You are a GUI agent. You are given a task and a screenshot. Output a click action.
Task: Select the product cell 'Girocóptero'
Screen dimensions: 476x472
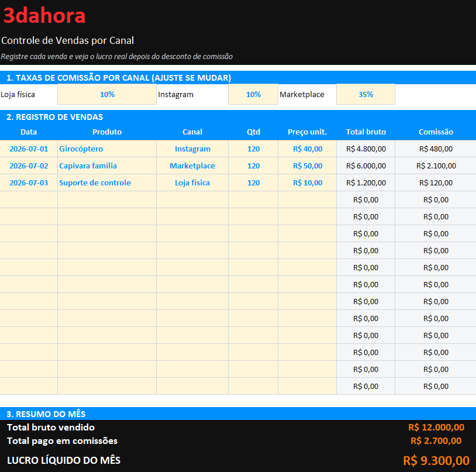[x=107, y=149]
